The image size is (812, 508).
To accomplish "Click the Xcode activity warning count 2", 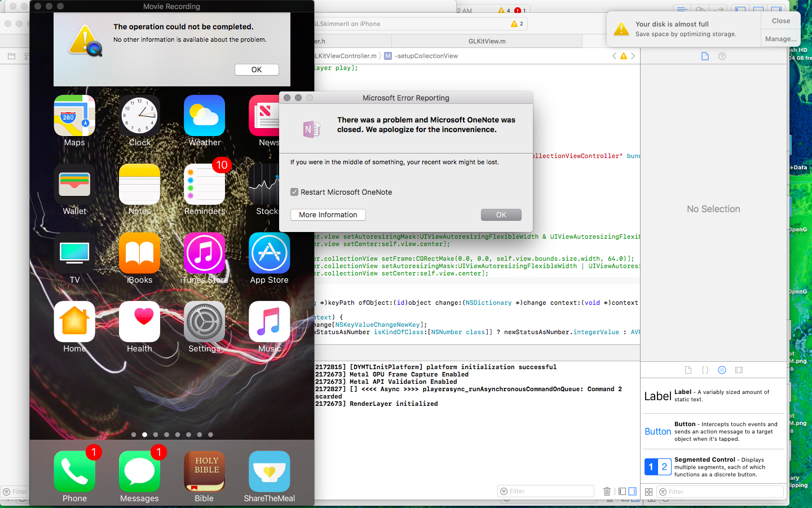I will [x=517, y=24].
